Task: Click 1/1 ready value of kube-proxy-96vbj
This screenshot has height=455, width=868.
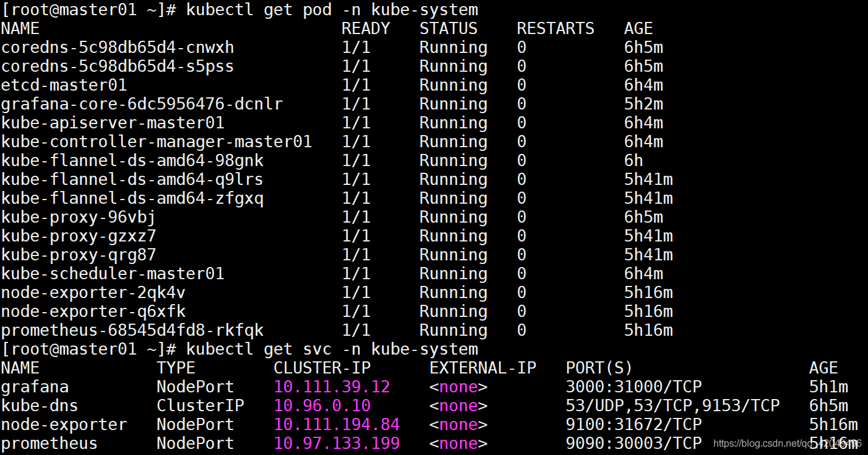Action: tap(356, 218)
